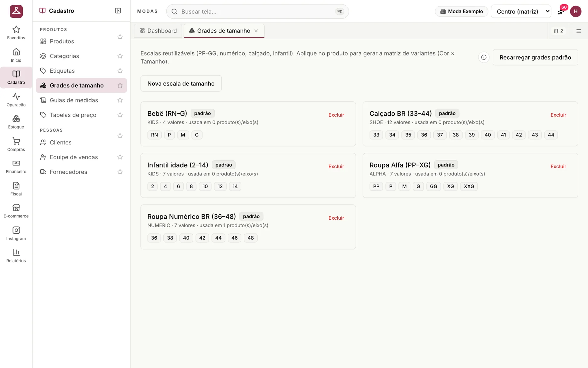Favorite the Categorias menu item
Viewport: 588px width, 368px height.
tap(120, 56)
